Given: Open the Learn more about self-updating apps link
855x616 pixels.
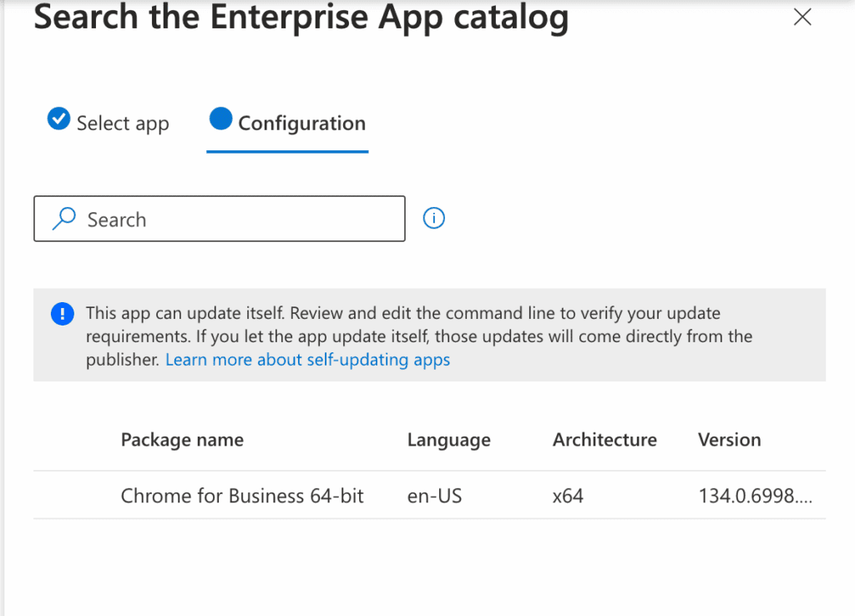Looking at the screenshot, I should [x=307, y=359].
